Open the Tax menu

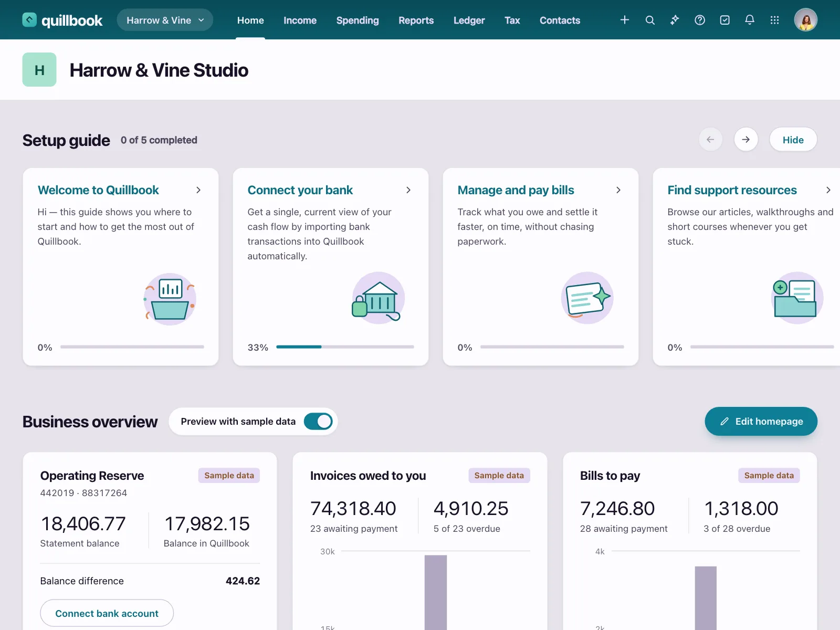[x=512, y=20]
